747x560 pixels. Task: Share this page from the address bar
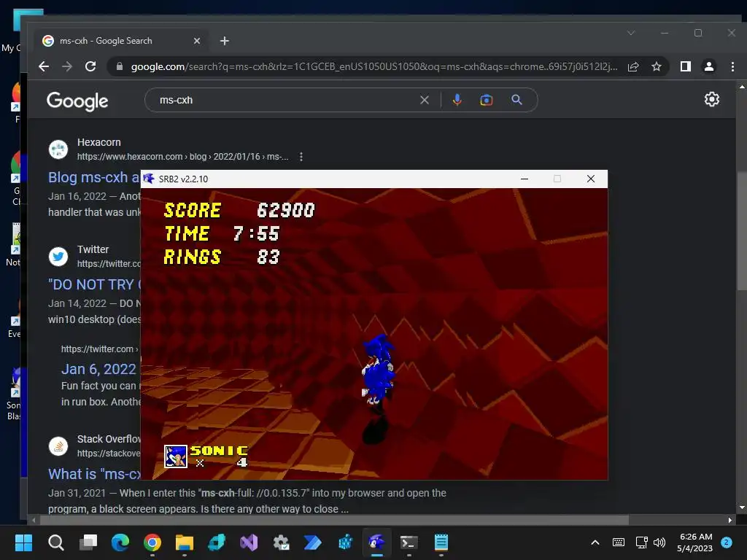[633, 66]
